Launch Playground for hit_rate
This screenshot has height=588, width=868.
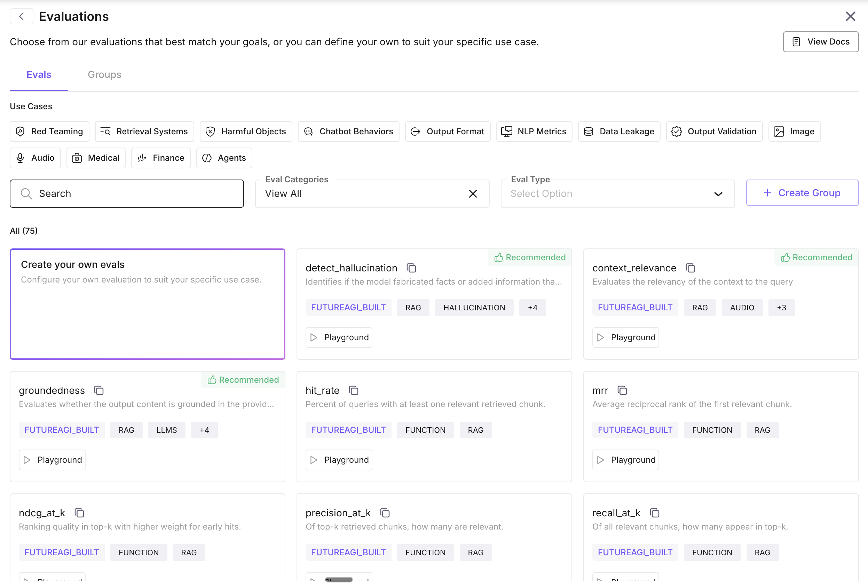click(x=338, y=460)
